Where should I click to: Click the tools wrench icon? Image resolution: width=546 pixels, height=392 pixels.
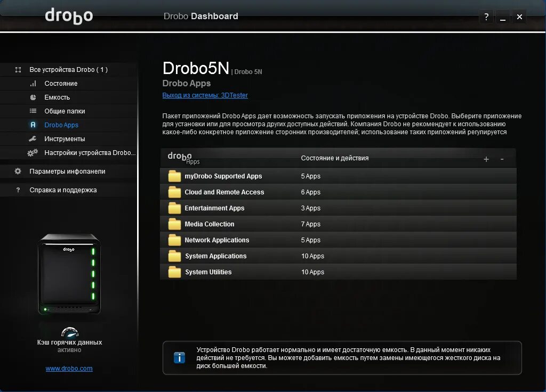[33, 139]
